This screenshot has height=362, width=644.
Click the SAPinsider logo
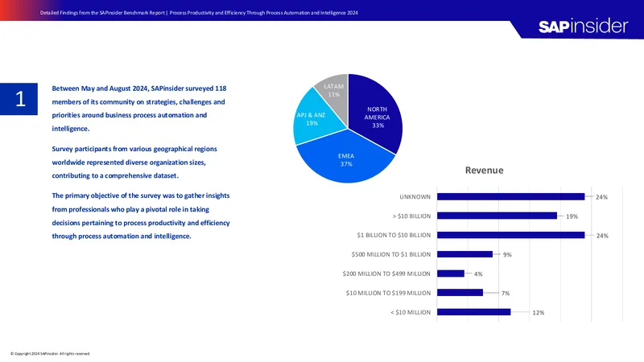click(583, 27)
